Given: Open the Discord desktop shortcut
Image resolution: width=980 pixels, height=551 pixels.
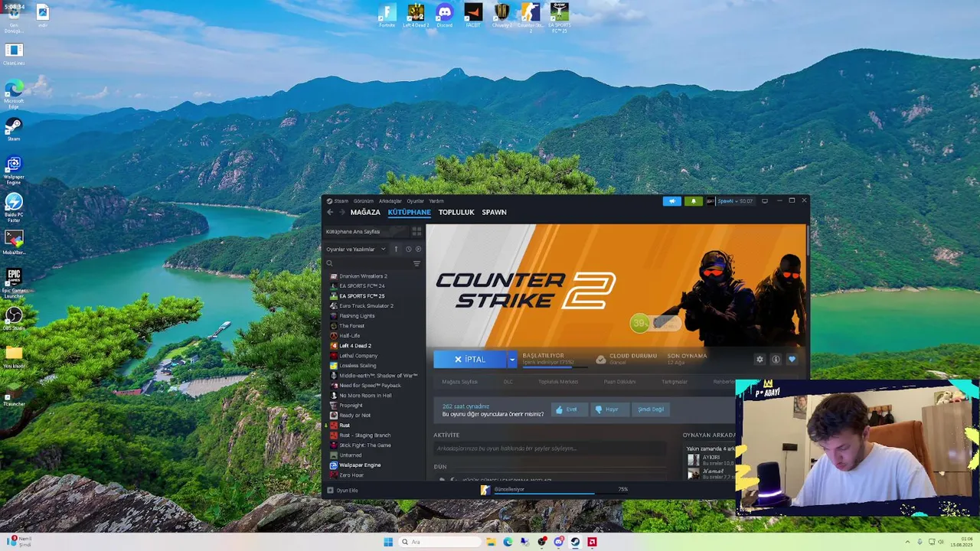Looking at the screenshot, I should click(444, 15).
